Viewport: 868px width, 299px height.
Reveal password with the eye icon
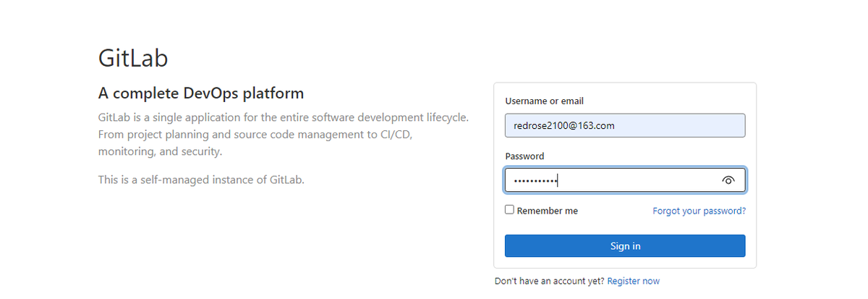[728, 180]
